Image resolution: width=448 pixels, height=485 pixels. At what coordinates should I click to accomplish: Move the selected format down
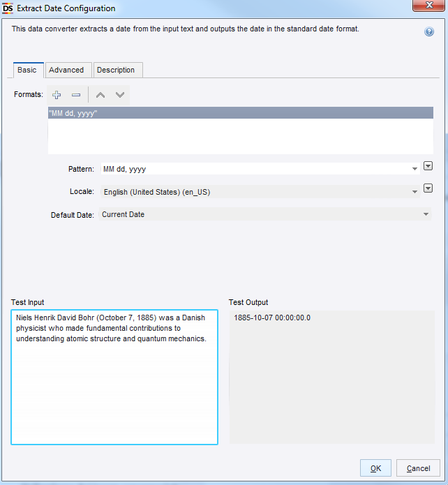(120, 95)
